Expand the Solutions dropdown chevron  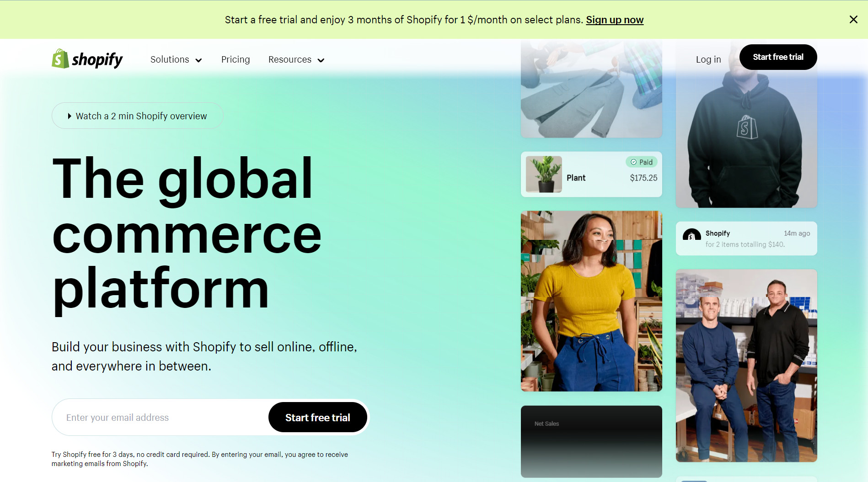pyautogui.click(x=199, y=60)
